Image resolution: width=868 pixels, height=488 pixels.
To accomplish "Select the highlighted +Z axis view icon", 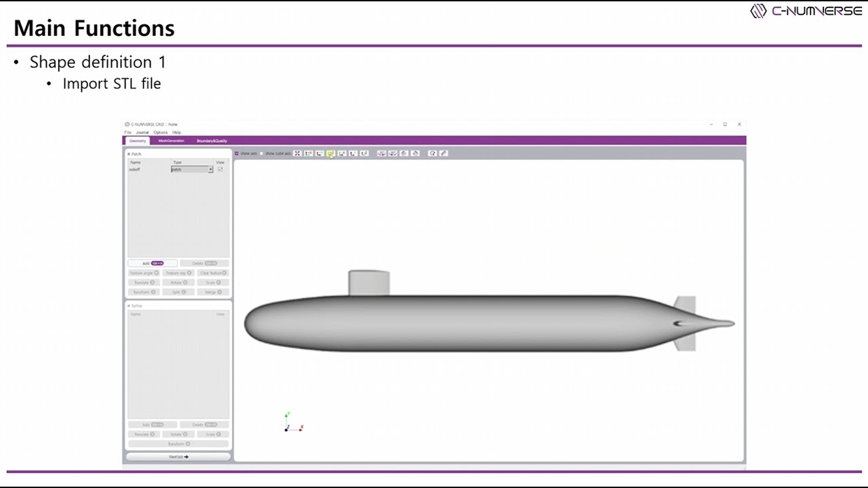I will pyautogui.click(x=331, y=153).
